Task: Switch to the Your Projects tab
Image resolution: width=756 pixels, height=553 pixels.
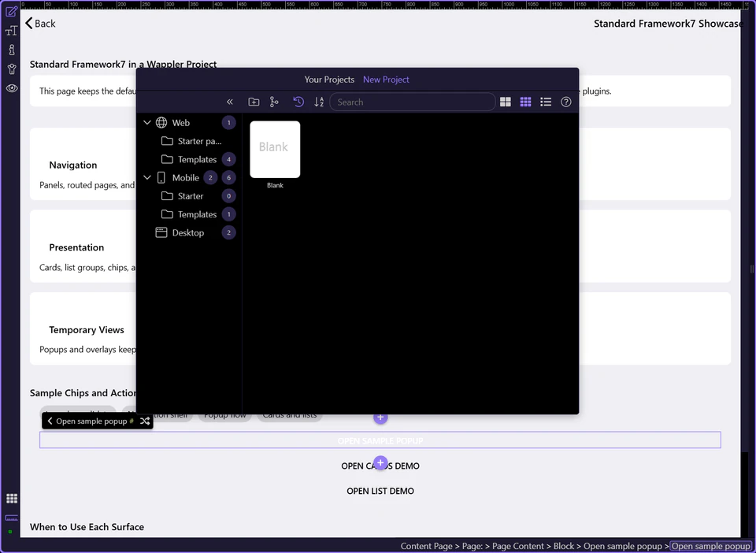Action: coord(329,80)
